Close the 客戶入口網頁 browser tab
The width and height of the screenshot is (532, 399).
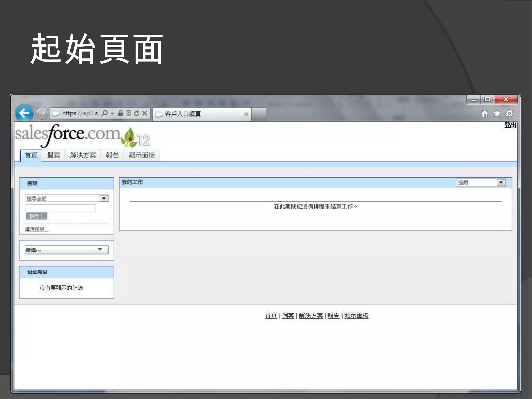(x=246, y=114)
